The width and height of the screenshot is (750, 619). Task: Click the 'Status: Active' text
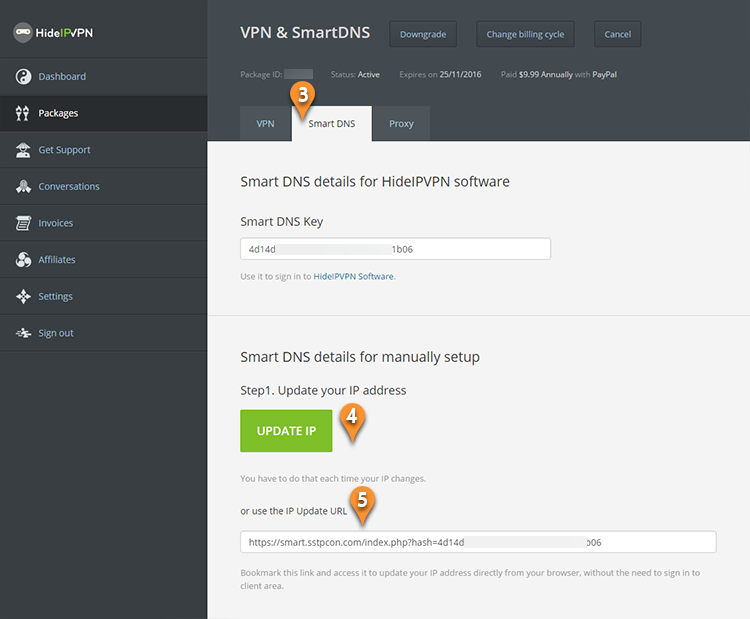click(x=355, y=75)
